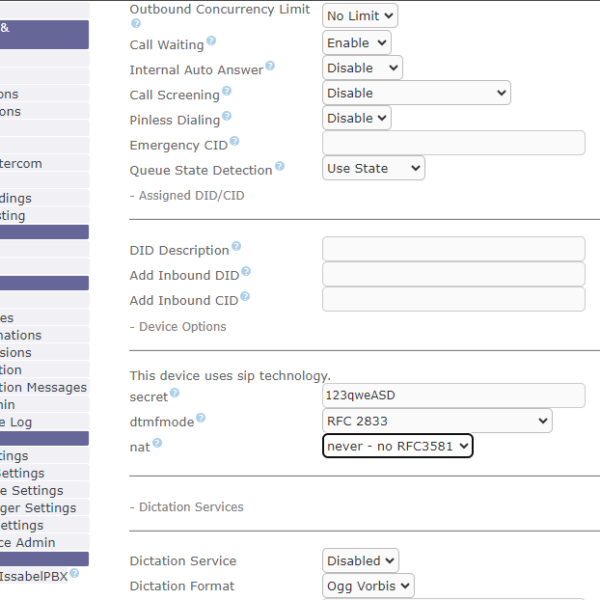
Task: Click help icon next to Call Waiting
Action: 211,43
